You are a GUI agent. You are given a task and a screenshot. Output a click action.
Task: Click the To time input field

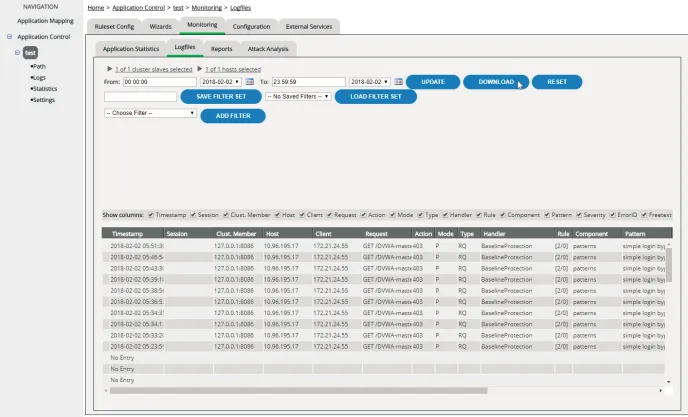[308, 82]
